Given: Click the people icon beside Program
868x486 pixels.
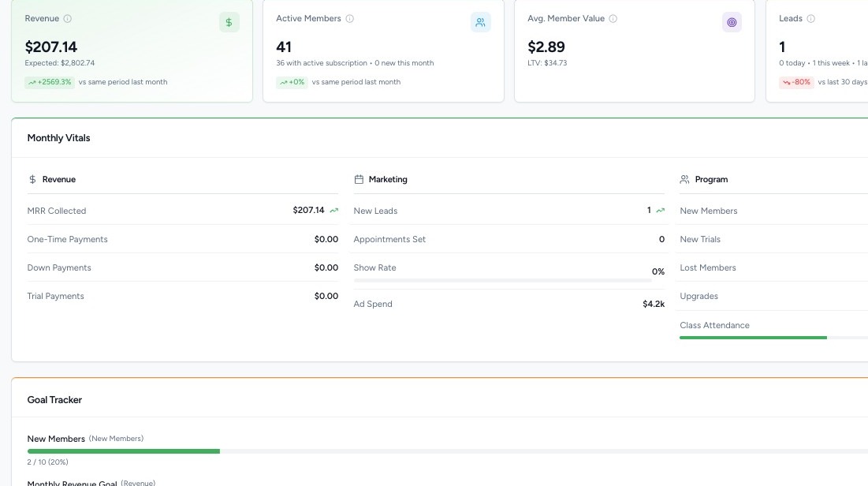Looking at the screenshot, I should tap(685, 180).
